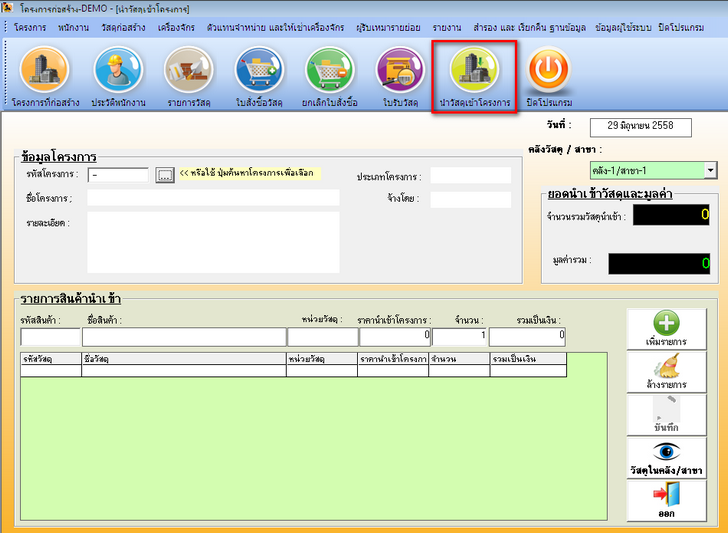Image resolution: width=728 pixels, height=533 pixels.
Task: Open ประวัติพนักงาน worker icon
Action: click(118, 70)
